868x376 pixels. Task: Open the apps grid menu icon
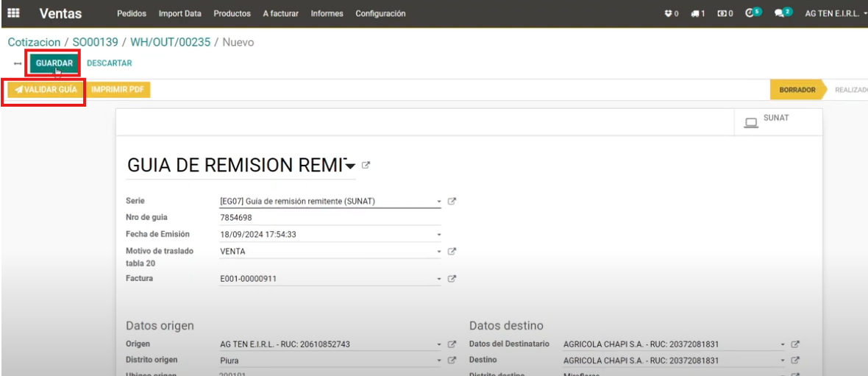click(x=13, y=13)
